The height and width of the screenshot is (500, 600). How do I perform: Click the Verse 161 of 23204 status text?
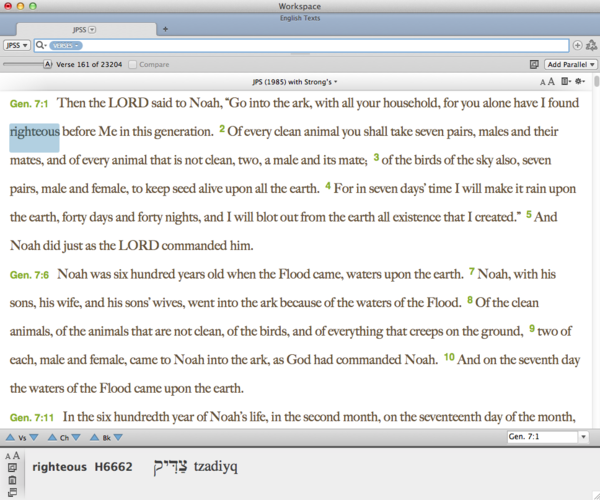point(89,65)
